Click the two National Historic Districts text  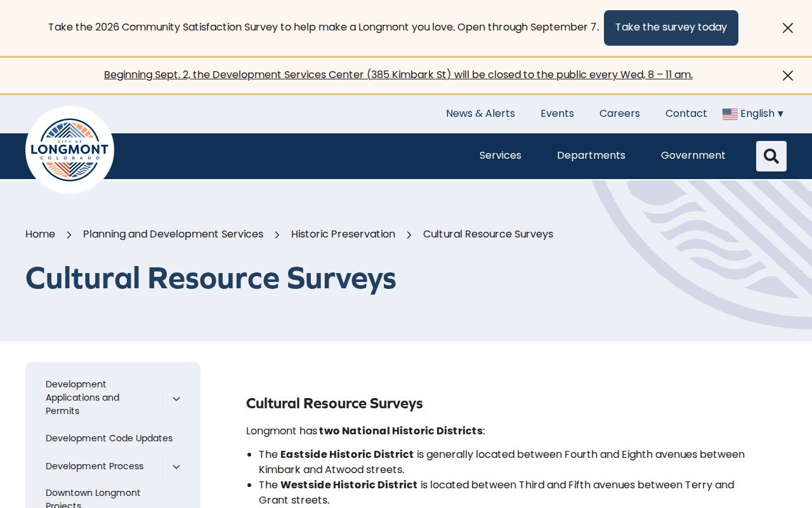coord(401,431)
